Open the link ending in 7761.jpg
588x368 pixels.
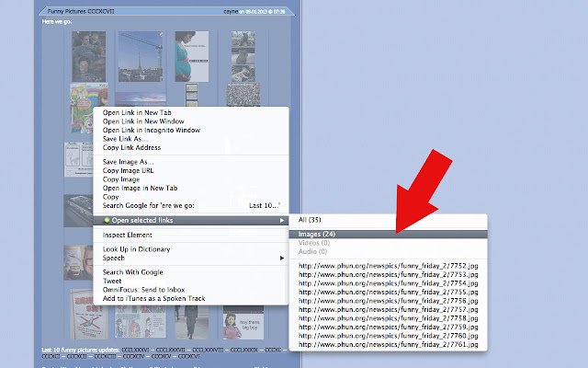[388, 344]
